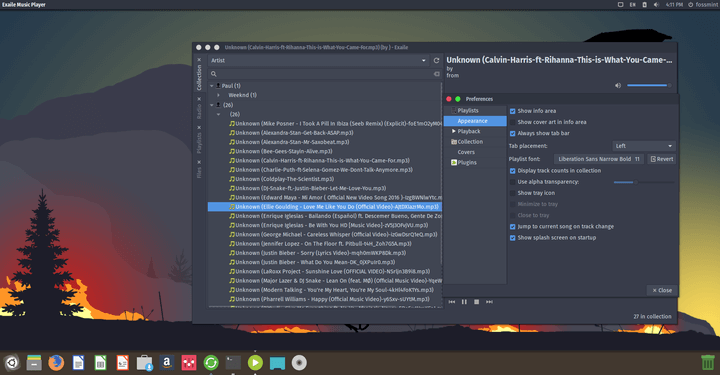Toggle Always show tab bar
Viewport: 720px width, 375px height.
(x=512, y=134)
